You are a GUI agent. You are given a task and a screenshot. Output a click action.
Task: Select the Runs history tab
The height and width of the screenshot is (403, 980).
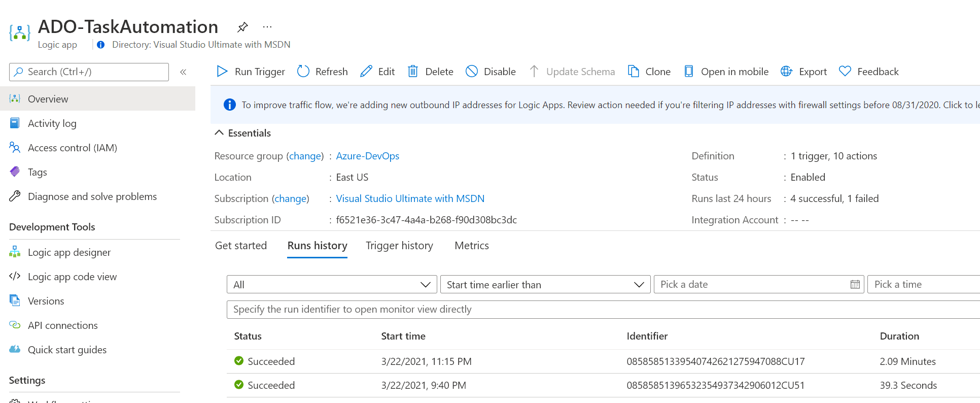[x=317, y=246]
